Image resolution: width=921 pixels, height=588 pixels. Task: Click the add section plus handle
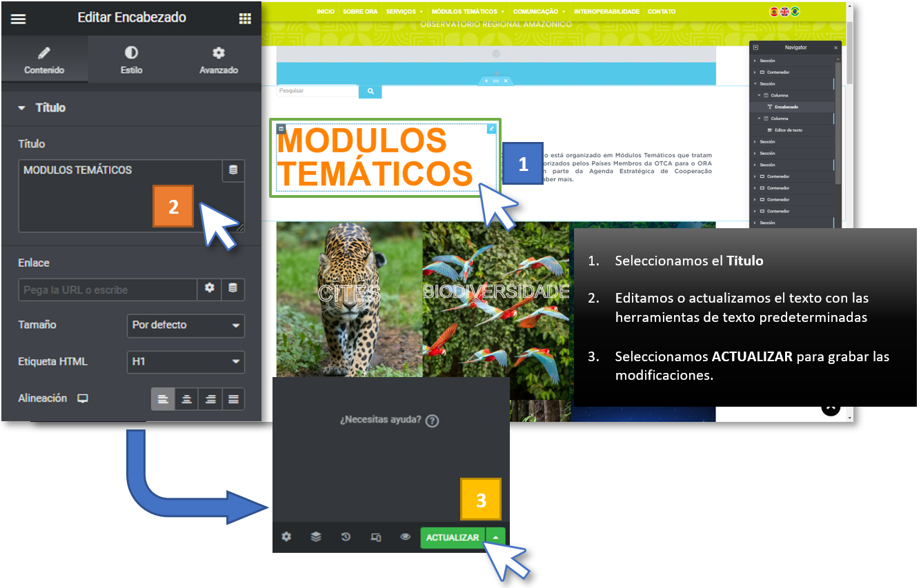tap(486, 81)
